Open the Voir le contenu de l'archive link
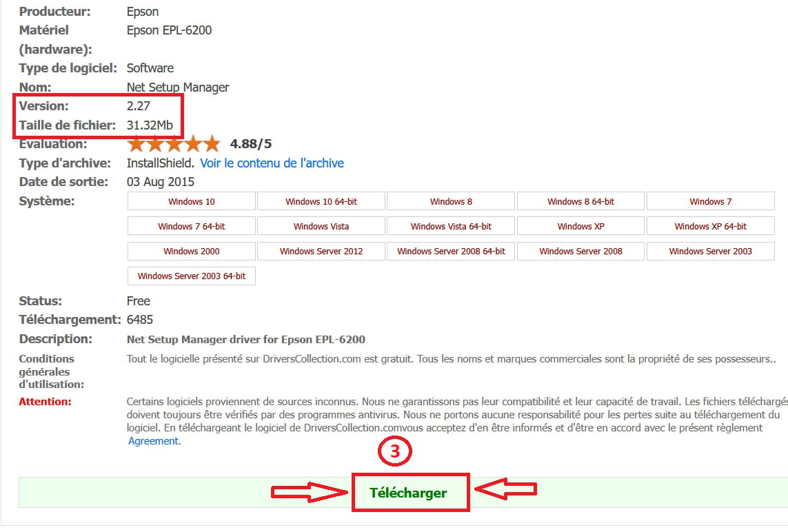 click(x=272, y=163)
